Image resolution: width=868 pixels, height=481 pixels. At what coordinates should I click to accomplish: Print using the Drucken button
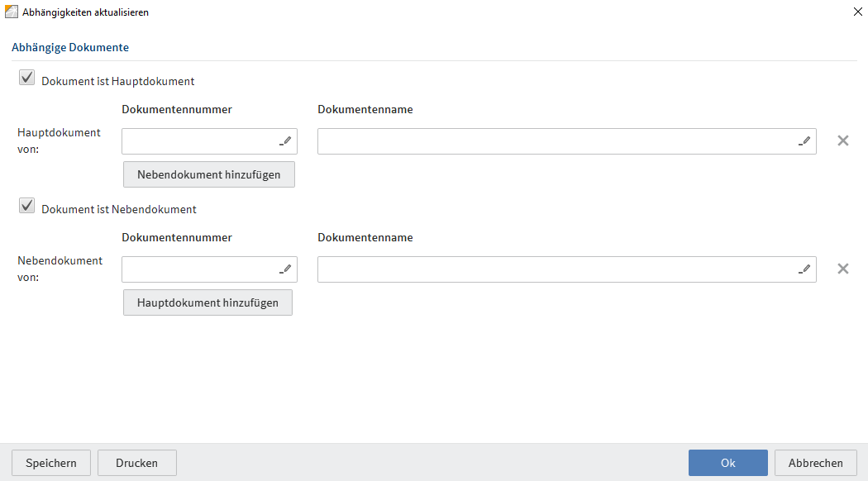[x=137, y=463]
